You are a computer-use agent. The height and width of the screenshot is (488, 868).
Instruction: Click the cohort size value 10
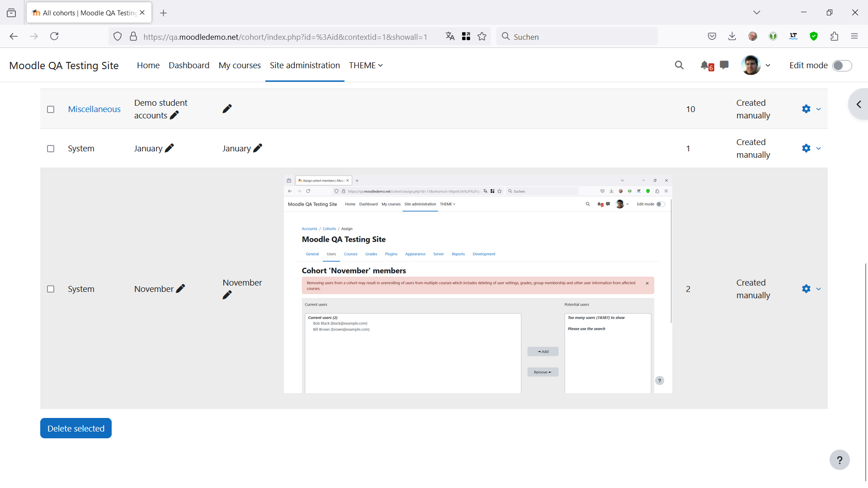[x=690, y=109]
